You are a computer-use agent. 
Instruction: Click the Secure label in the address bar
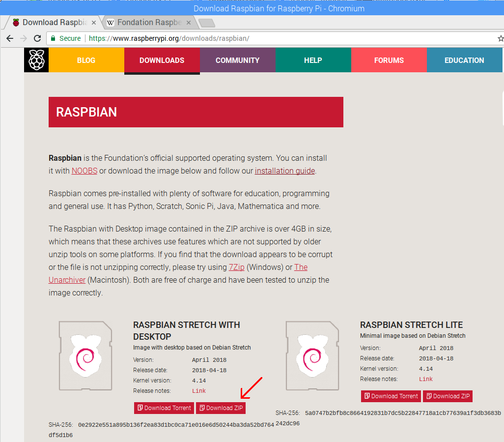pyautogui.click(x=70, y=38)
